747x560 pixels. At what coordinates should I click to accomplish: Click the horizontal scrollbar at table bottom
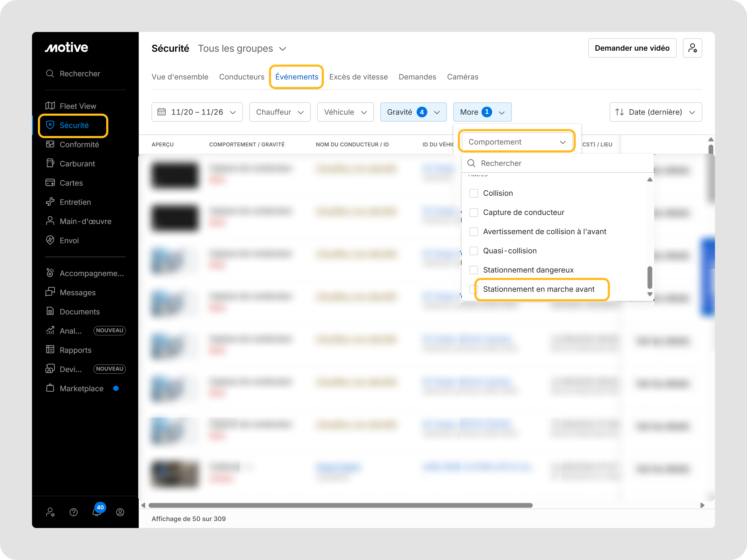click(340, 505)
